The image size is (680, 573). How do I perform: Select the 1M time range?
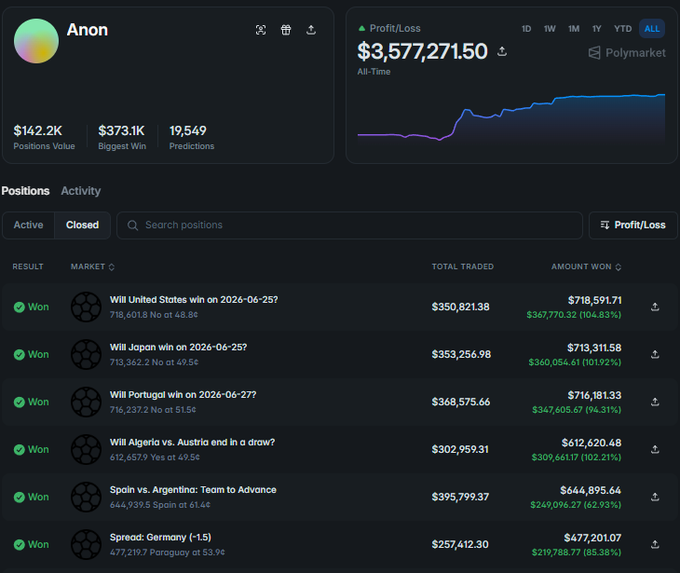click(574, 29)
